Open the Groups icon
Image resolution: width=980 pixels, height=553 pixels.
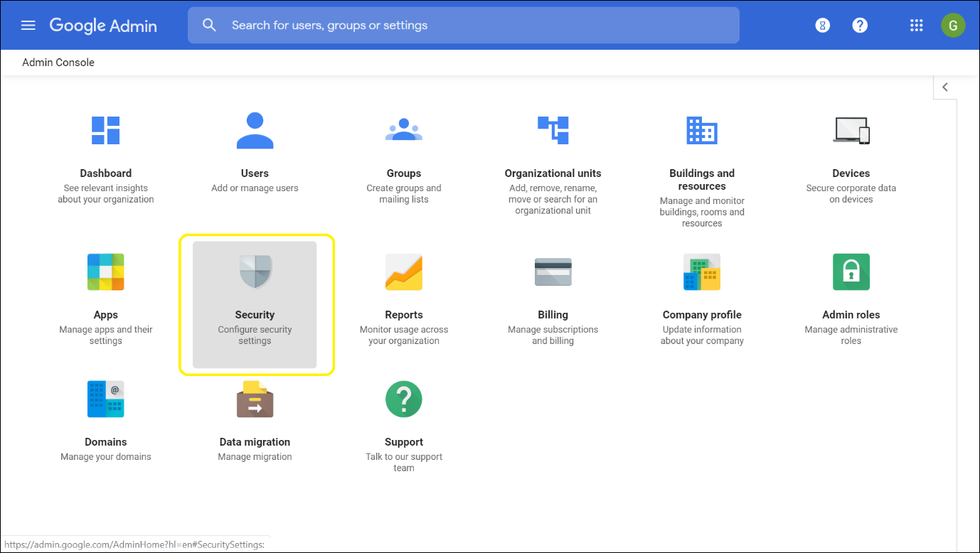click(404, 130)
